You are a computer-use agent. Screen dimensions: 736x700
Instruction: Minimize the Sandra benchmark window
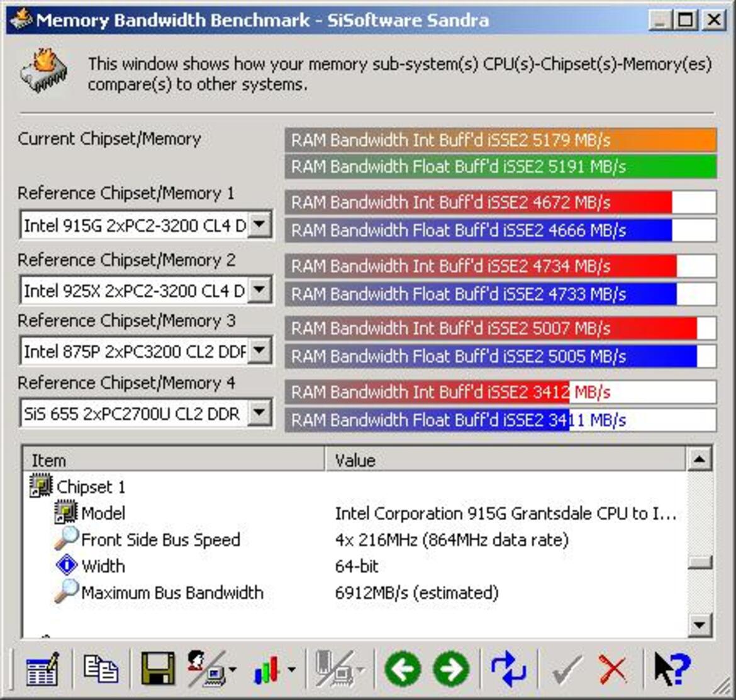(x=659, y=19)
